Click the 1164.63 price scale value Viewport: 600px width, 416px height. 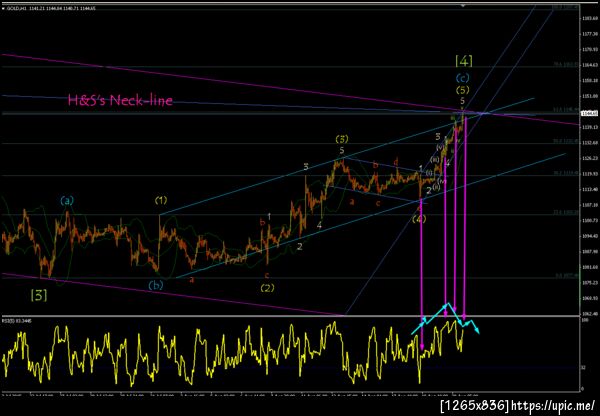click(590, 65)
